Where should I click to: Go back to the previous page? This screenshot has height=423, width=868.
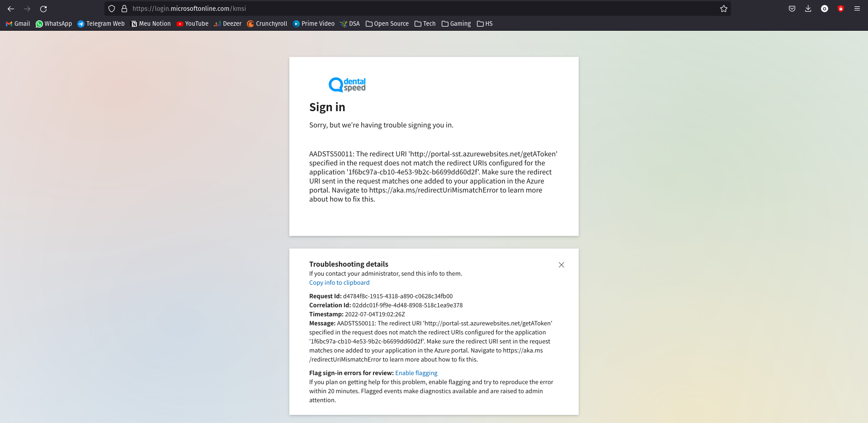pos(11,9)
